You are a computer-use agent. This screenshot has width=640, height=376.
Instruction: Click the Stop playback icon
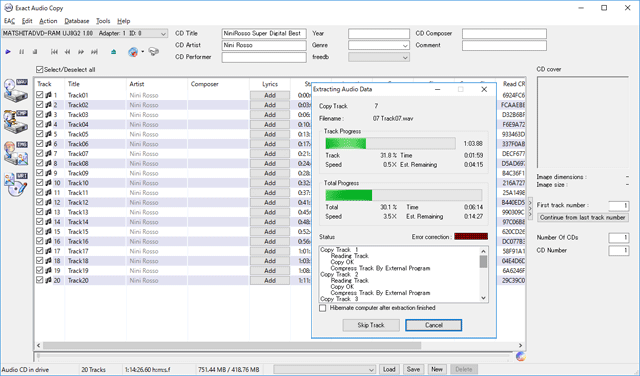[x=35, y=52]
